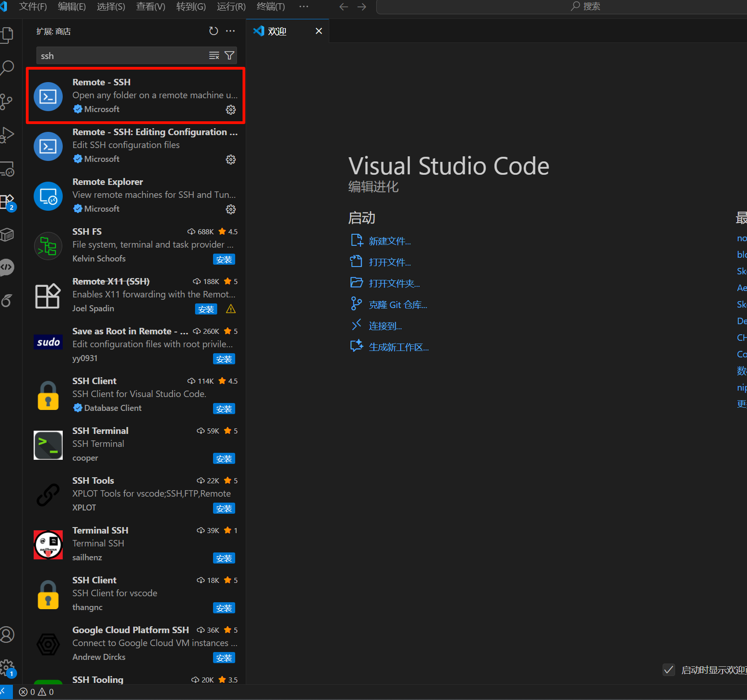Go back using the navigation arrow

pos(344,6)
